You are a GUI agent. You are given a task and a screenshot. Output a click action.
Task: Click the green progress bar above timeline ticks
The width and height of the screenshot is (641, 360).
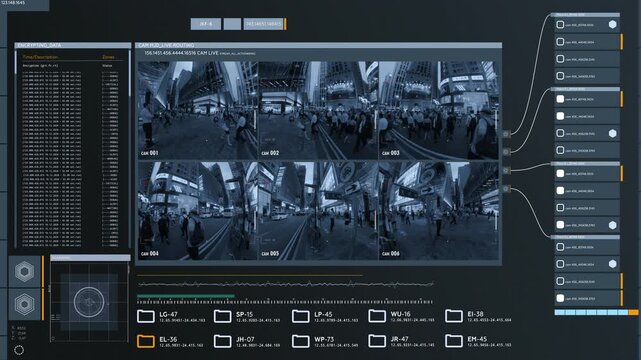click(x=186, y=295)
